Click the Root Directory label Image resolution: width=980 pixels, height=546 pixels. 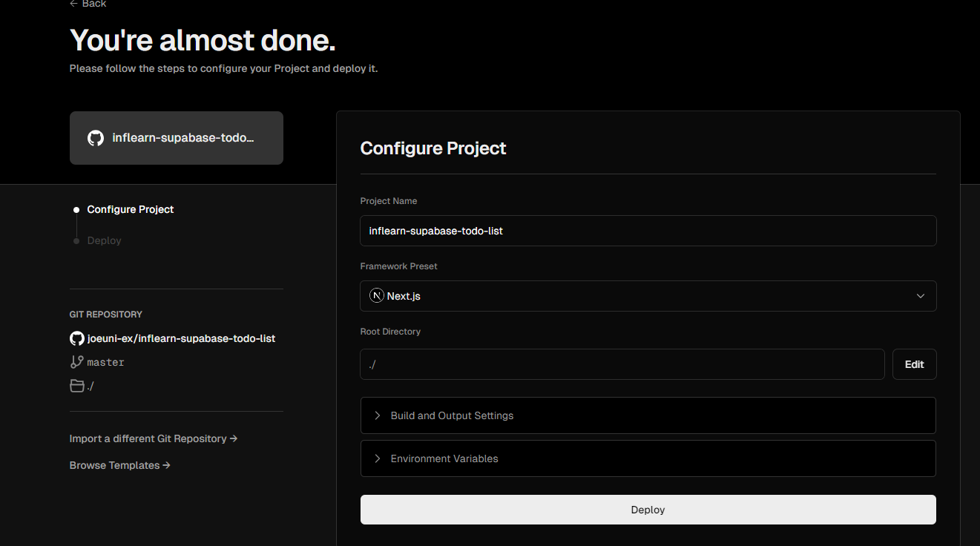pos(390,332)
